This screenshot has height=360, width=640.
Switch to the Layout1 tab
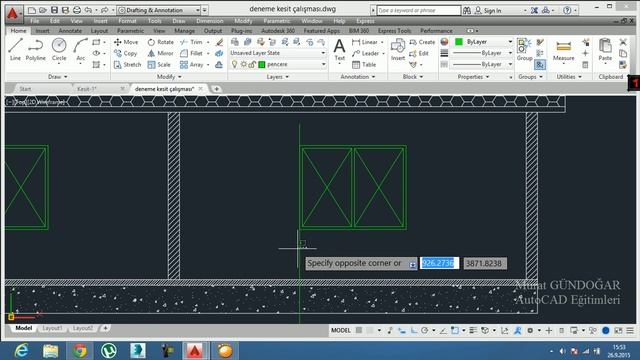click(x=52, y=328)
